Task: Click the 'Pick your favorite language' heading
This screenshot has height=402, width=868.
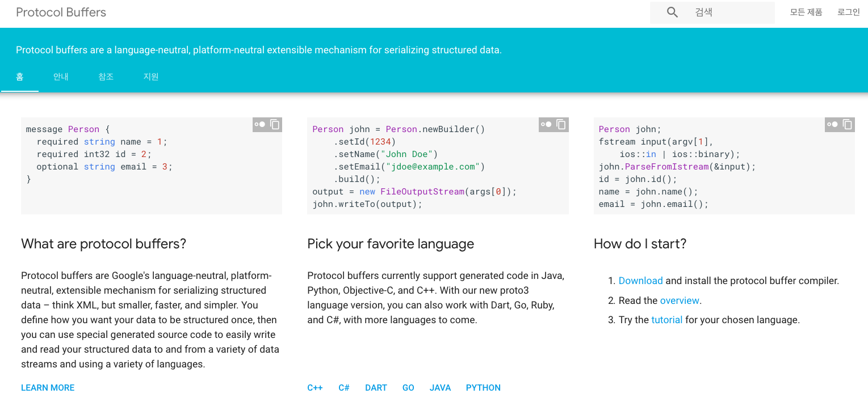Action: tap(391, 244)
